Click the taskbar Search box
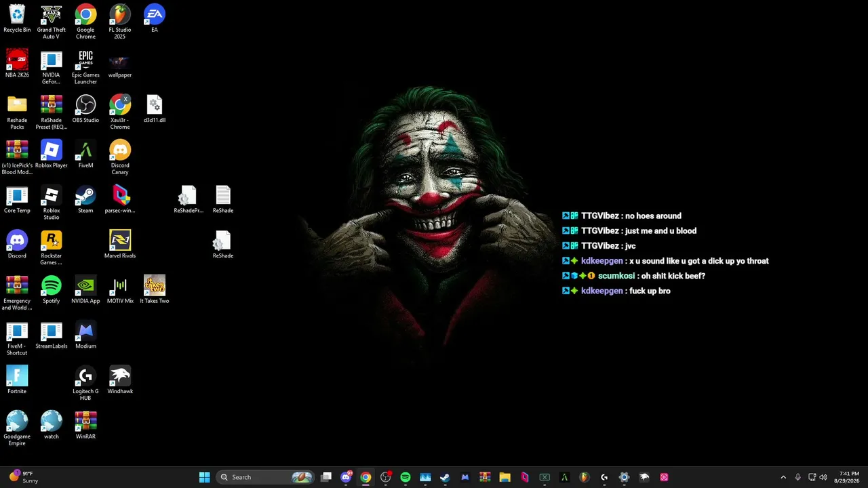The height and width of the screenshot is (488, 868). pyautogui.click(x=266, y=477)
